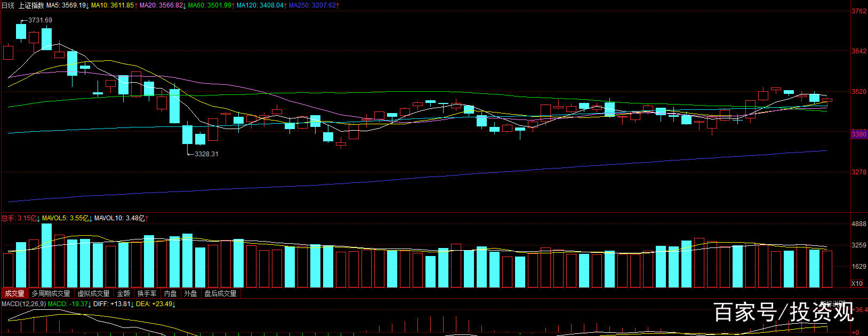Click the 3328.31 low price marker
Screen dimensions: 868x336
(206, 154)
